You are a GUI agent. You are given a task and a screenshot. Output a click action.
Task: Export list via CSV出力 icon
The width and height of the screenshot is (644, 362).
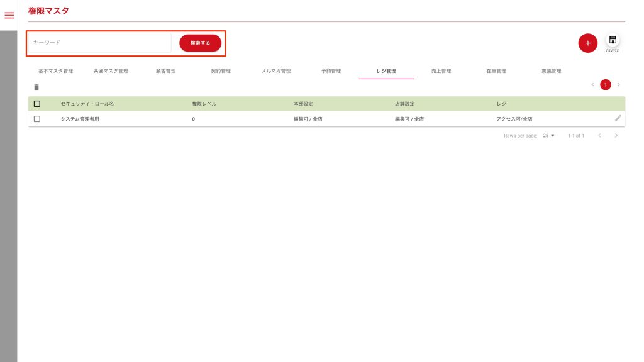click(x=613, y=41)
